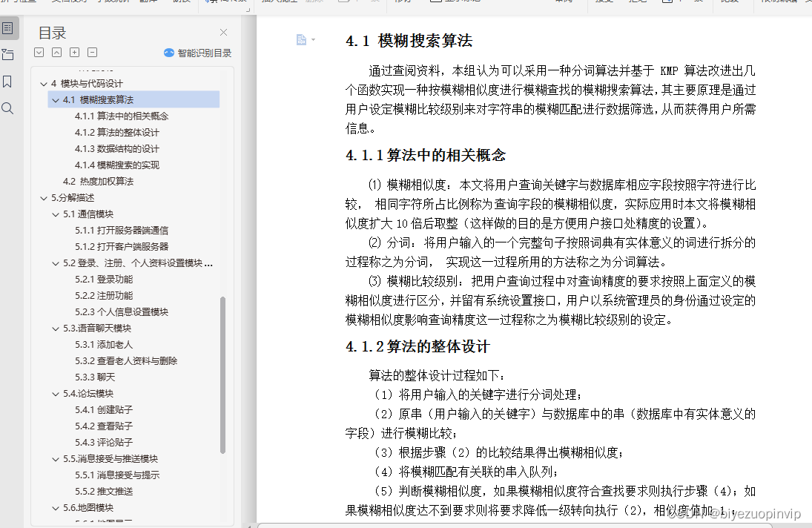Click the minus (remove level) icon under 目录
Viewport: 812px width, 528px height.
92,53
